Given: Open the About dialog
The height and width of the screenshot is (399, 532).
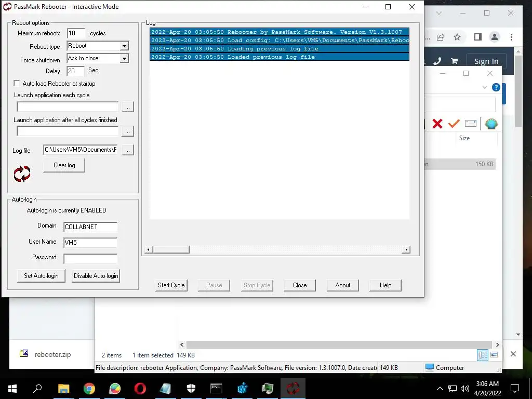Looking at the screenshot, I should pos(343,285).
